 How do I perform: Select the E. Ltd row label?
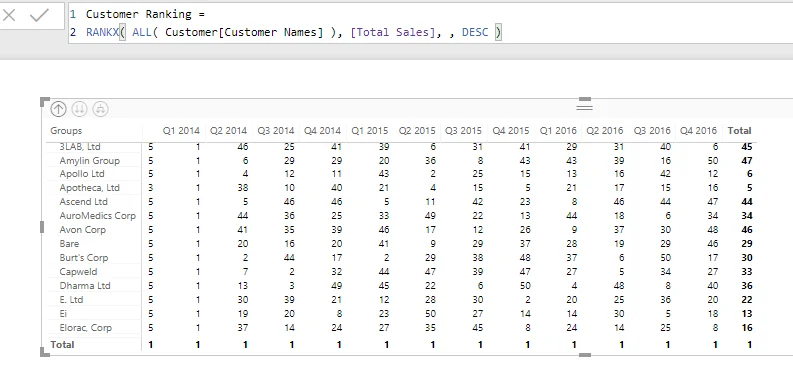(x=71, y=300)
